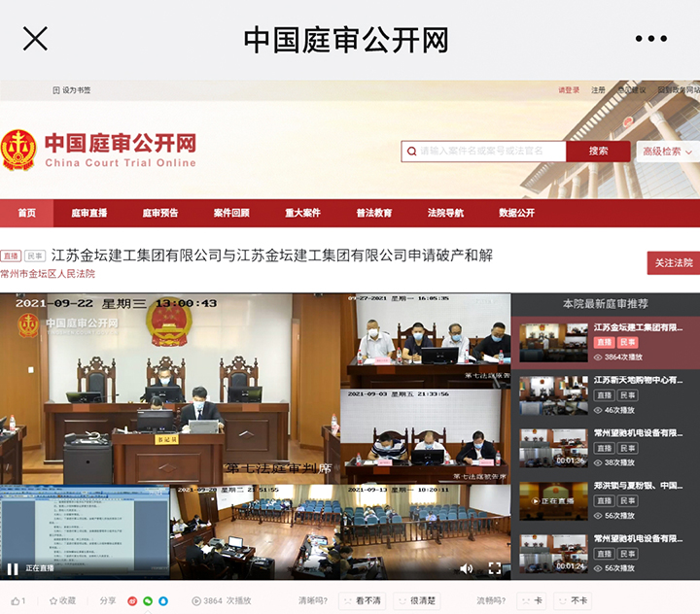700x614 pixels.
Task: Click 直播 tag before case title
Action: (x=11, y=256)
